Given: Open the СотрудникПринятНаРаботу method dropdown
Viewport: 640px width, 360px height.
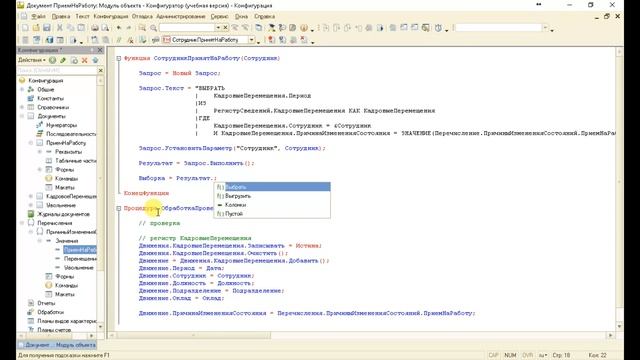Looking at the screenshot, I should 251,40.
